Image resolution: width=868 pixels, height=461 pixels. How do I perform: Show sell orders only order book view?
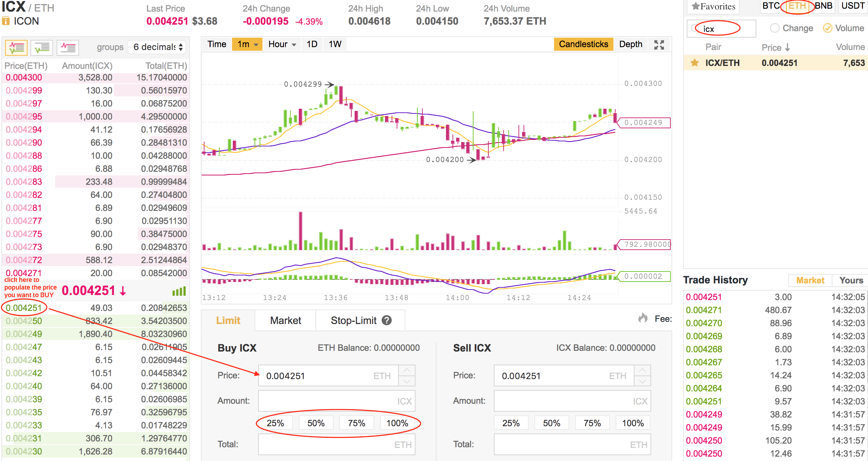[x=68, y=47]
